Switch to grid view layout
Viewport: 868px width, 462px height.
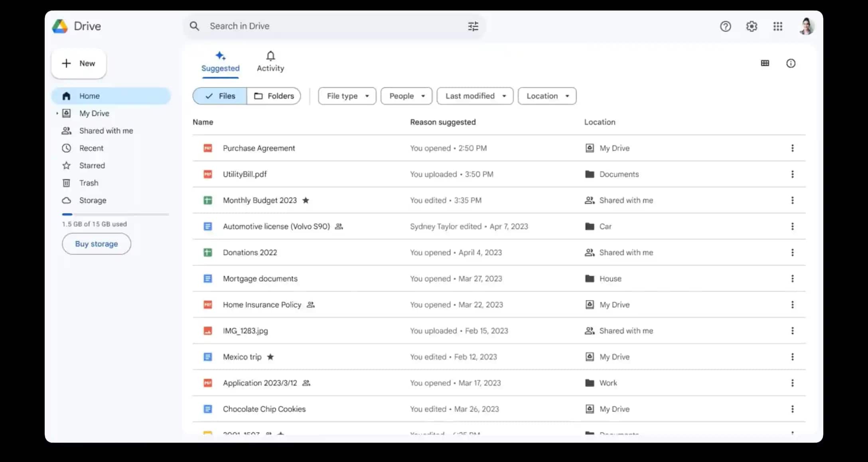click(x=765, y=63)
